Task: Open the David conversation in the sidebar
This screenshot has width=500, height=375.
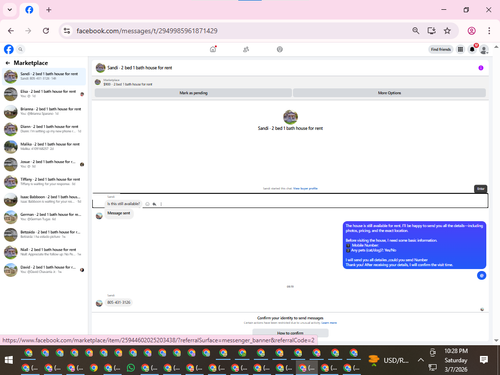Action: coord(44,270)
